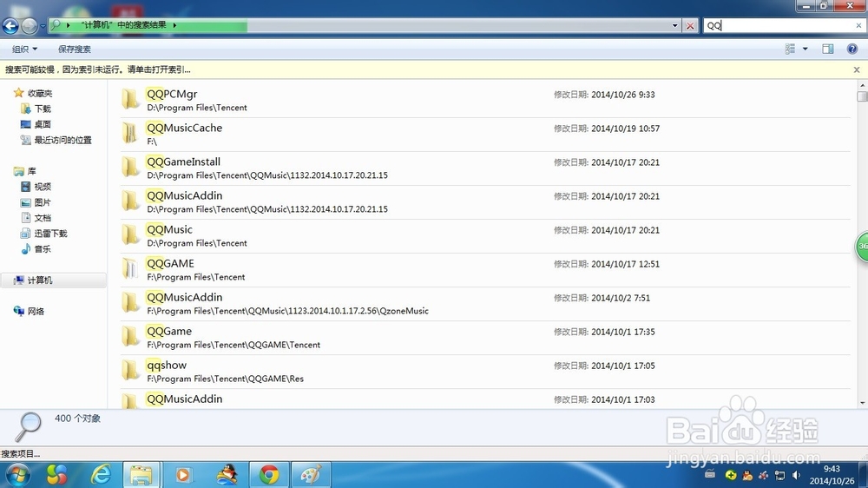Launch Internet Explorer from taskbar

[101, 475]
